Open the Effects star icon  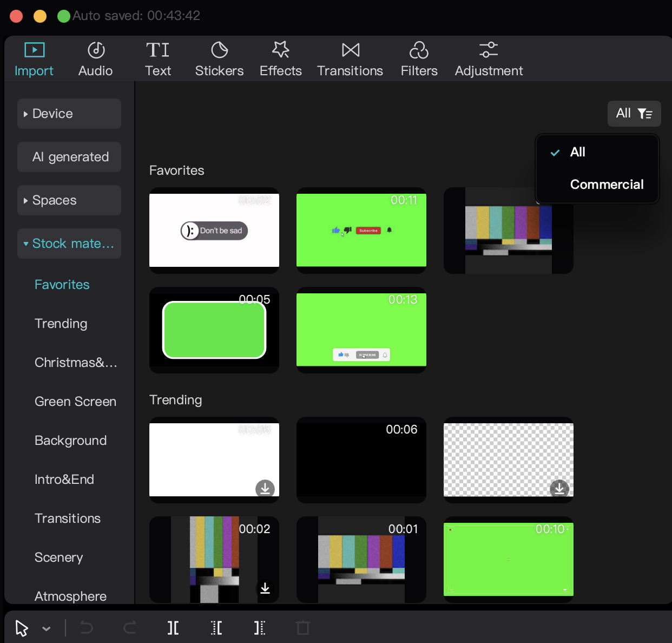coord(280,50)
